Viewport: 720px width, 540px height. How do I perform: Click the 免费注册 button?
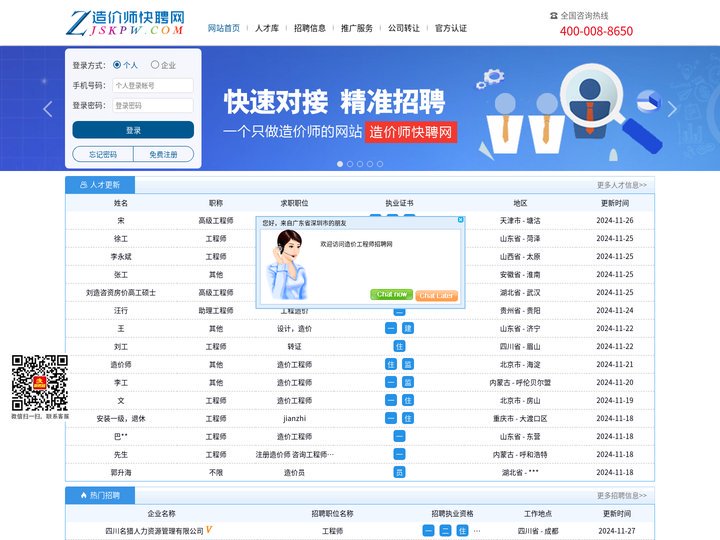pyautogui.click(x=163, y=154)
